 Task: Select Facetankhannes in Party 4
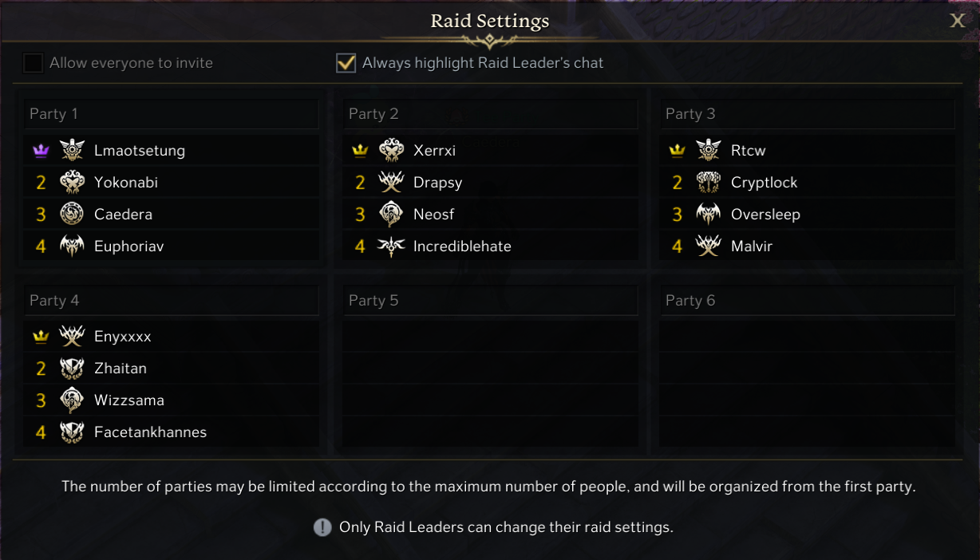coord(150,432)
